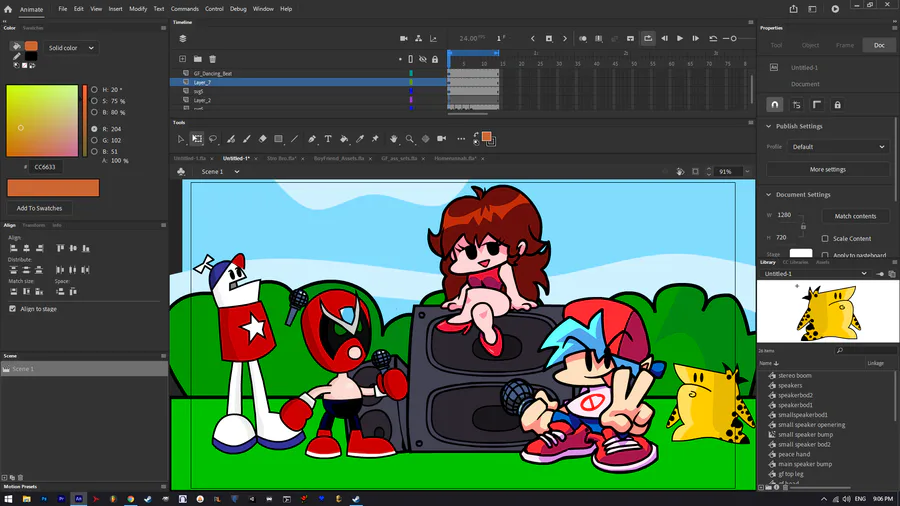The height and width of the screenshot is (506, 900).
Task: Open the Solid color type dropdown
Action: [x=71, y=48]
